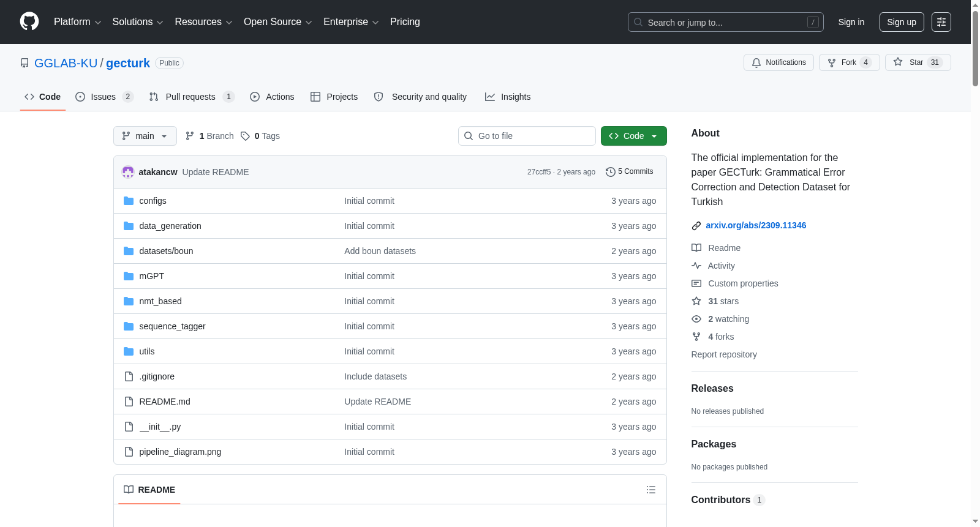Open README outline list icon
Viewport: 980px width, 527px height.
[x=651, y=490]
